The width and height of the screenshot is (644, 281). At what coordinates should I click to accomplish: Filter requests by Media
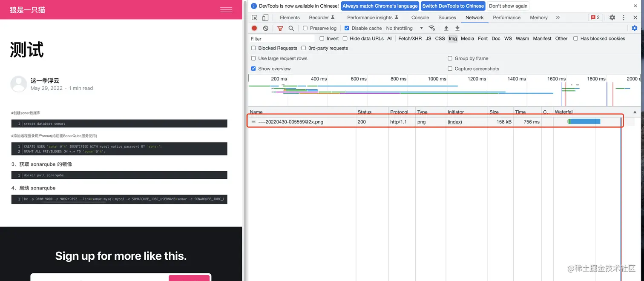tap(467, 38)
